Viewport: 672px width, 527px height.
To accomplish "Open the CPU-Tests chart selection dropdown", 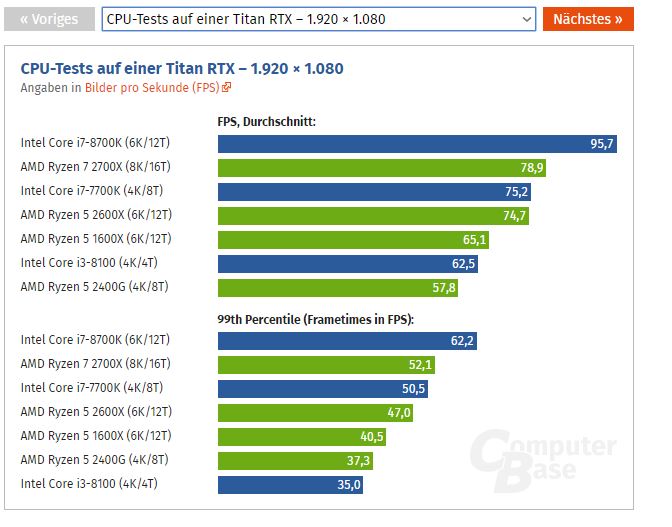I will pos(318,19).
